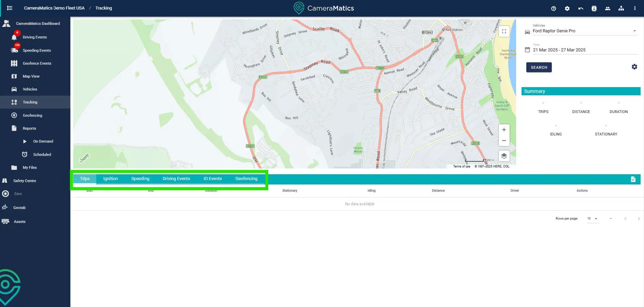The image size is (644, 307).
Task: Switch to the Geofencing tab
Action: tap(246, 179)
